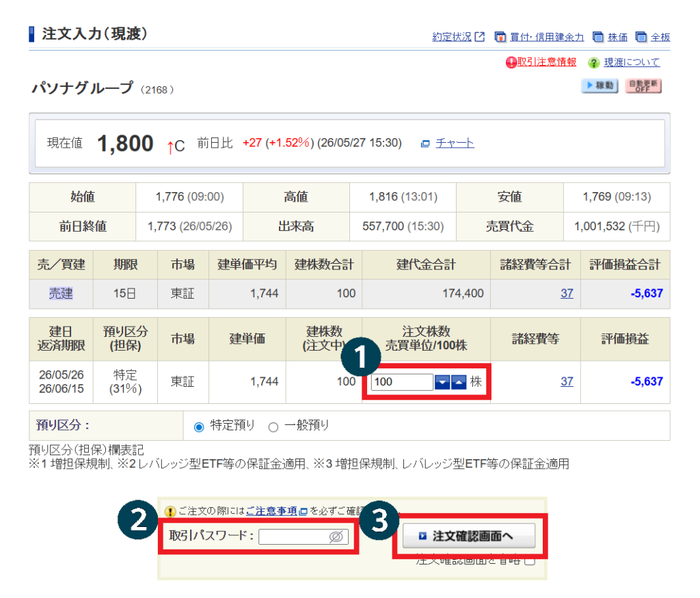The image size is (700, 598).
Task: Click the current price 1,800
Action: [x=126, y=144]
